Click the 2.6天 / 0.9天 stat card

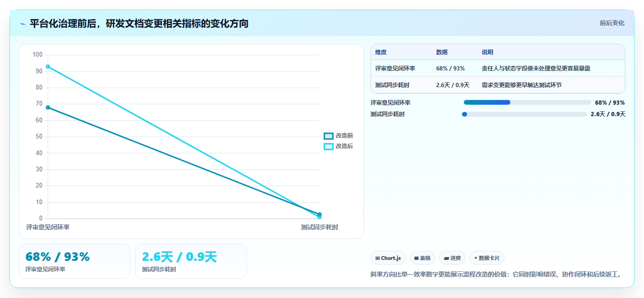click(x=191, y=261)
